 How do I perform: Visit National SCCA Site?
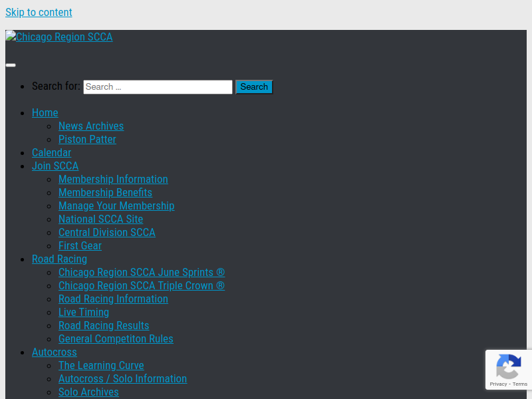coord(101,219)
